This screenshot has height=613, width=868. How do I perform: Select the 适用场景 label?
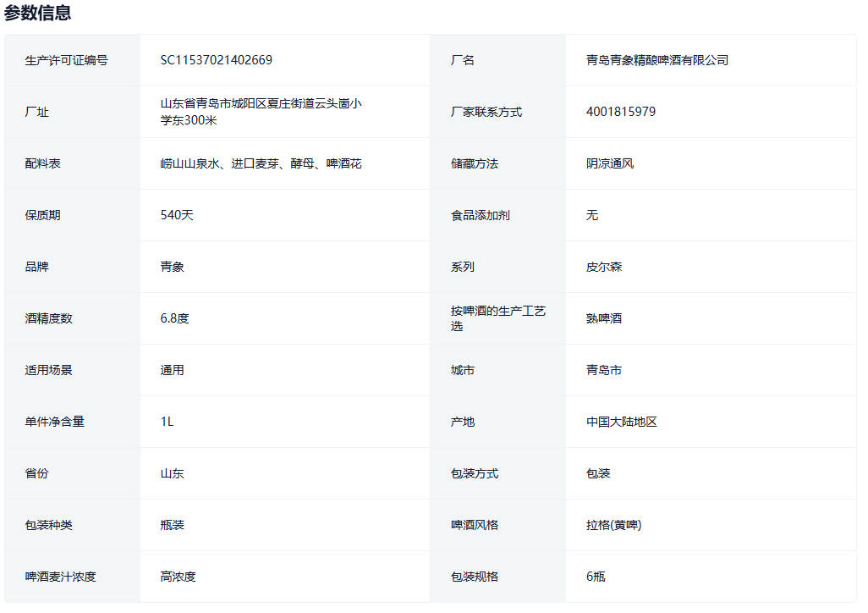(49, 369)
